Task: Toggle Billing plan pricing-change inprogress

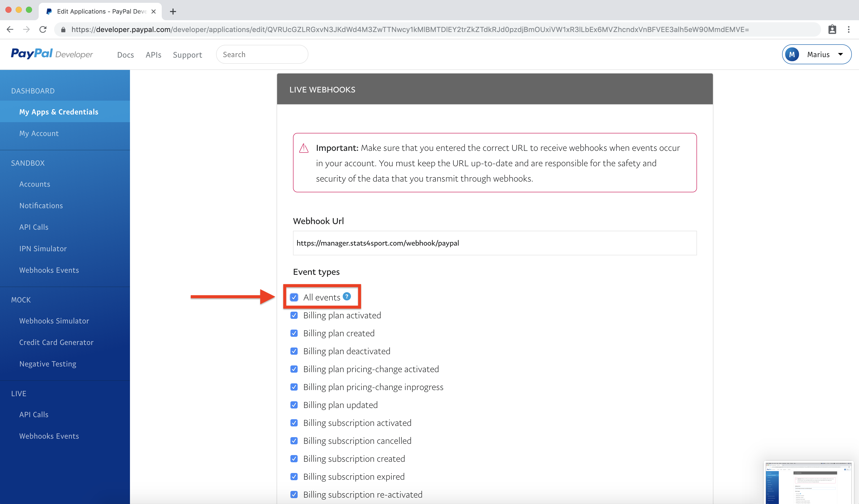Action: 294,387
